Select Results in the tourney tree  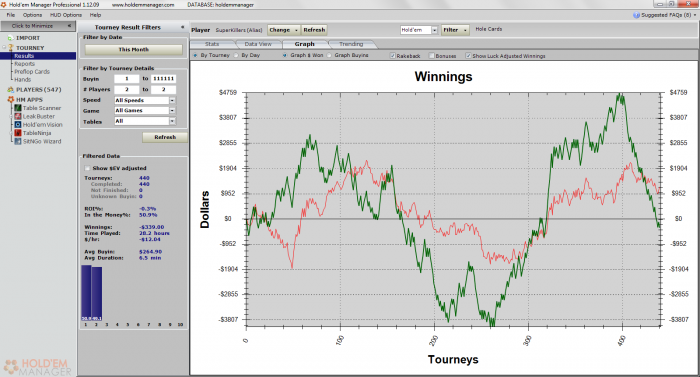tap(24, 56)
